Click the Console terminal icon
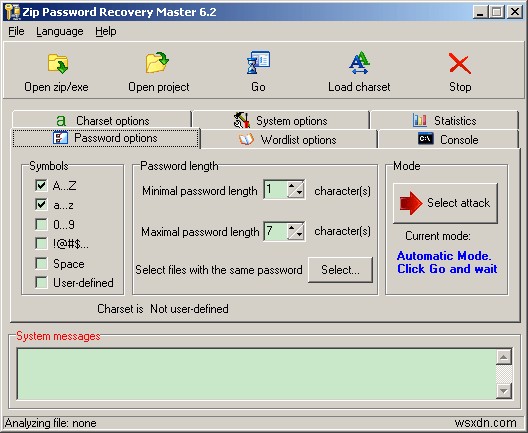 click(426, 139)
